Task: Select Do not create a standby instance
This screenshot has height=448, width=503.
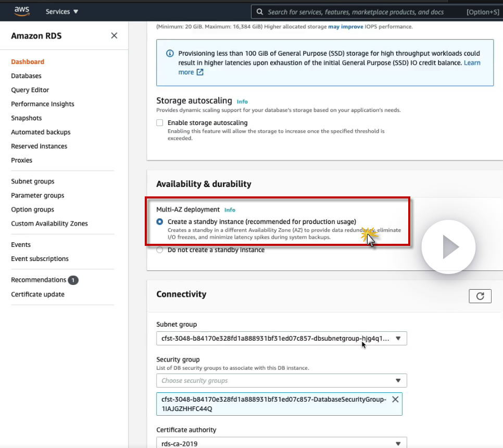Action: click(x=160, y=250)
